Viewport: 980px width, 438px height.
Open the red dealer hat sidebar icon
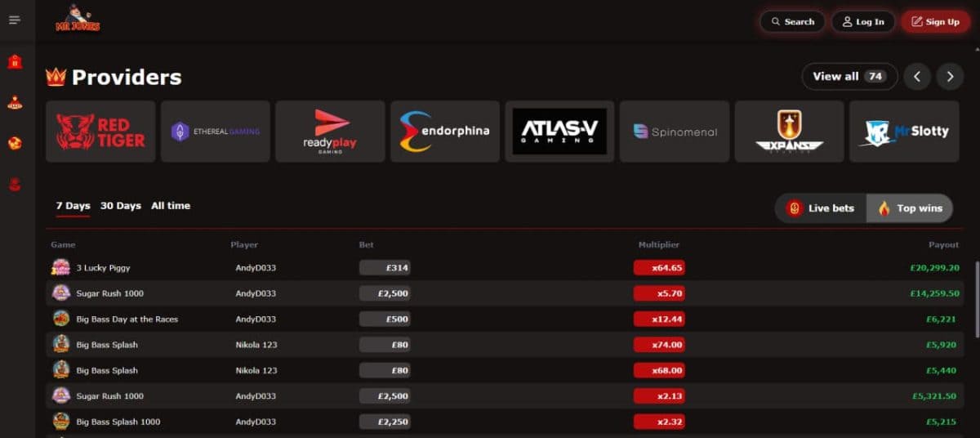click(15, 103)
